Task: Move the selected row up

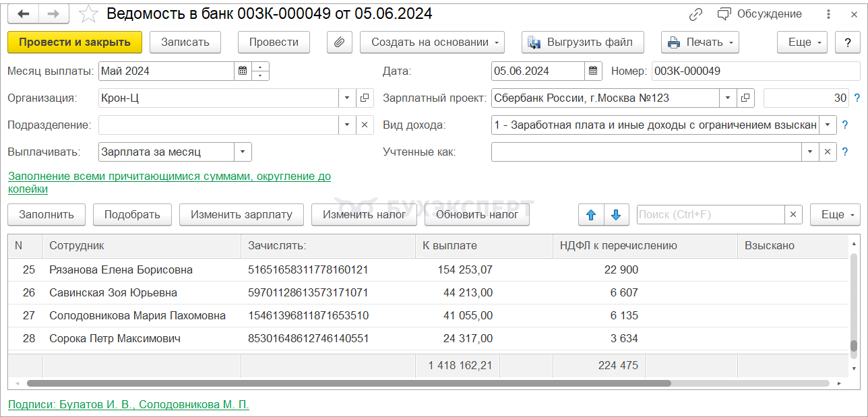Action: pos(592,214)
